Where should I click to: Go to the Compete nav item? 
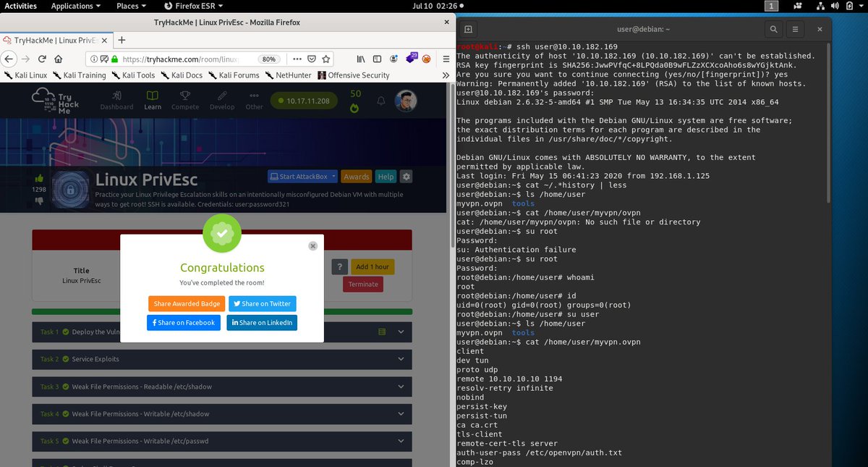(185, 101)
